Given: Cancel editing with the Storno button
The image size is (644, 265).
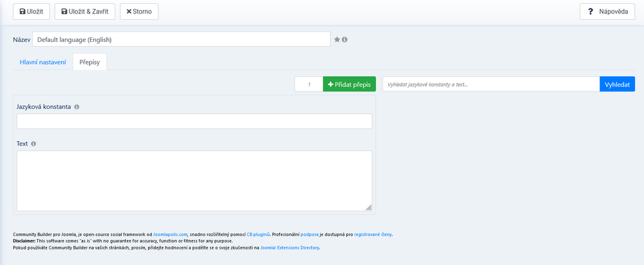Looking at the screenshot, I should coord(138,12).
